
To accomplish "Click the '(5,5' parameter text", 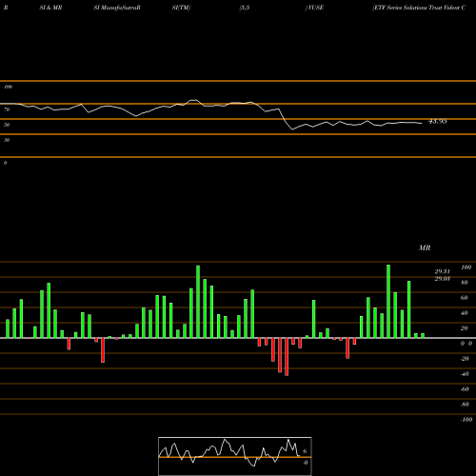I will point(245,8).
